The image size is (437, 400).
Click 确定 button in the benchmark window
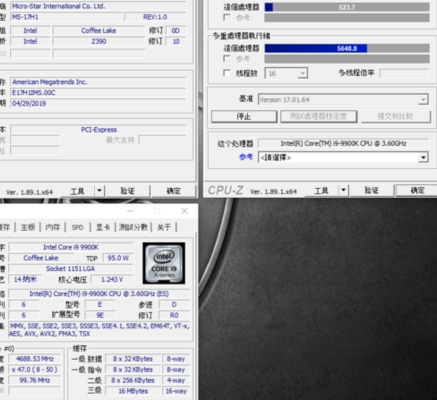(x=417, y=191)
